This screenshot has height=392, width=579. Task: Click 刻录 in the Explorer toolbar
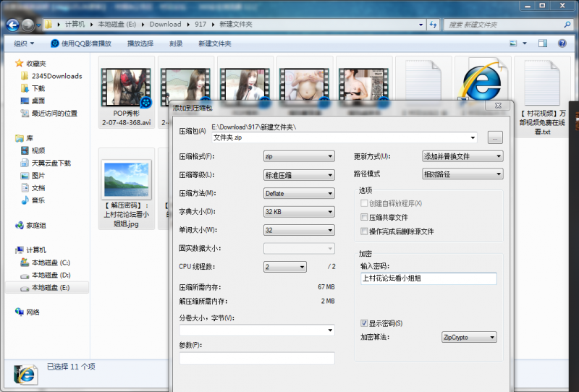pyautogui.click(x=176, y=43)
